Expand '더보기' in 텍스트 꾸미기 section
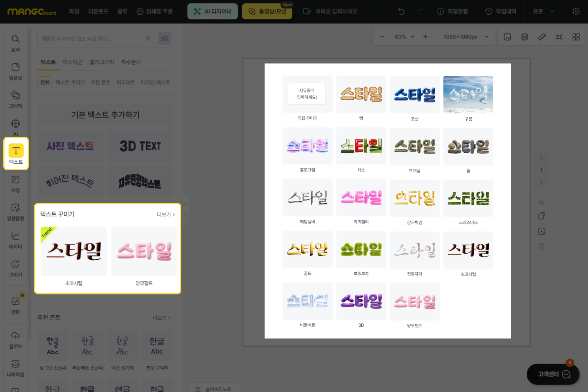This screenshot has width=588, height=392. pos(165,214)
